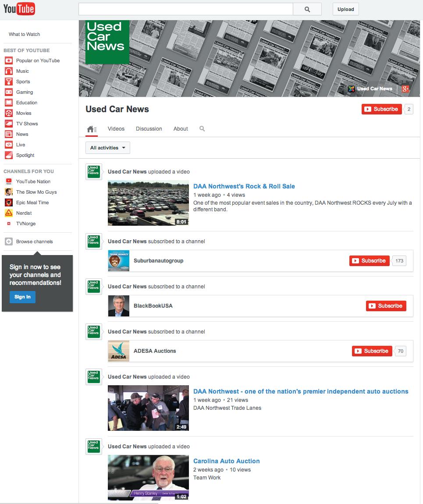
Task: Open the Carolina Auto Auction video link
Action: point(226,461)
